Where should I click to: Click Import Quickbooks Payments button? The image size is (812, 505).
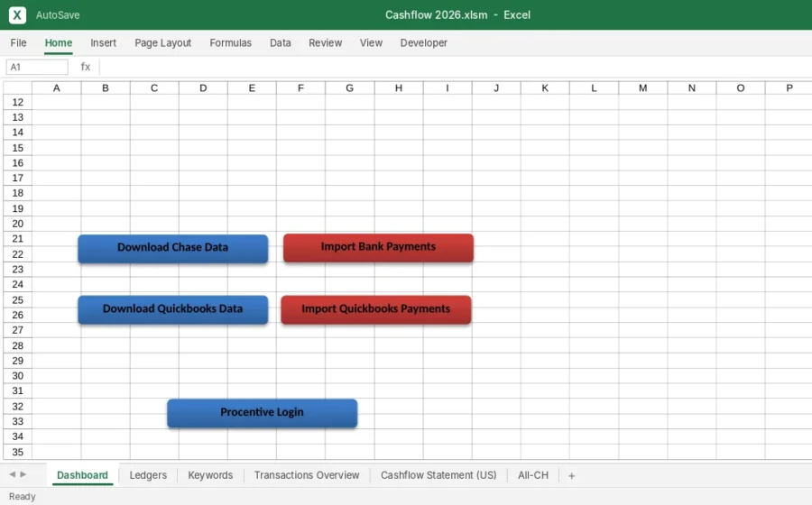coord(376,309)
